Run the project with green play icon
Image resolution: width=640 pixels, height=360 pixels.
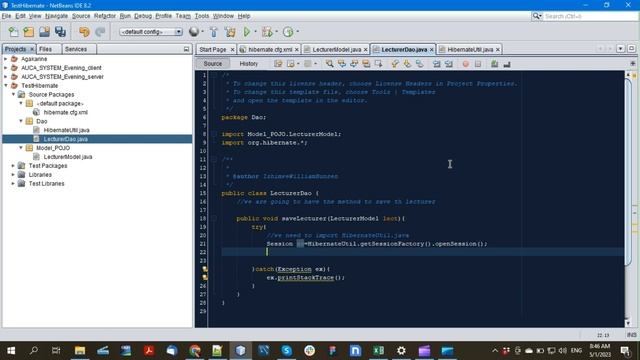click(x=247, y=32)
